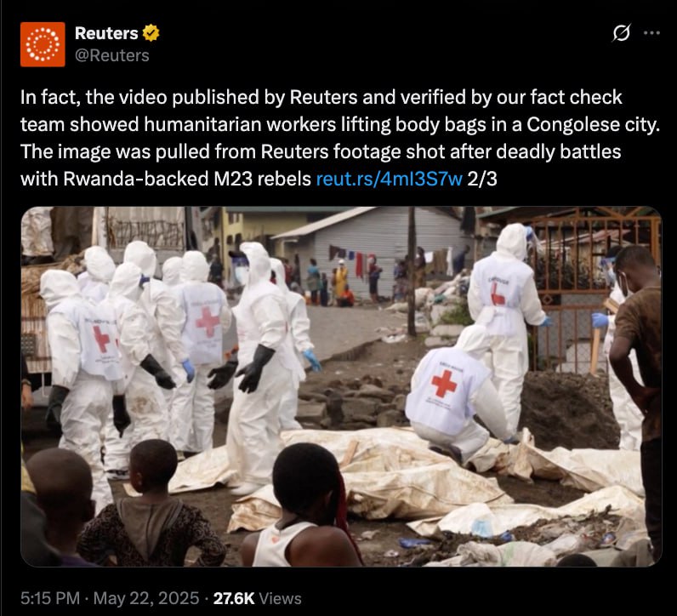Screen dimensions: 677x616
Task: Click the kneeling worker's red cross vest
Action: [447, 391]
